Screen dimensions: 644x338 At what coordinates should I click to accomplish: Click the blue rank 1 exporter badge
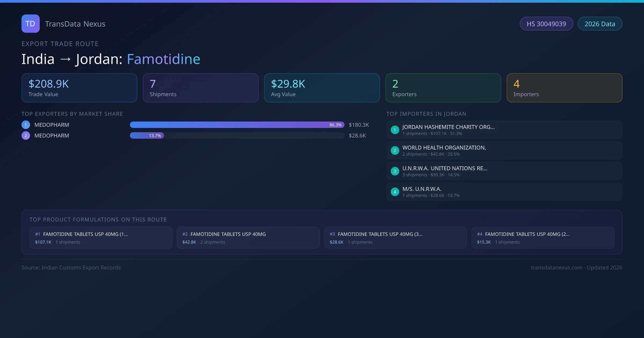(26, 125)
